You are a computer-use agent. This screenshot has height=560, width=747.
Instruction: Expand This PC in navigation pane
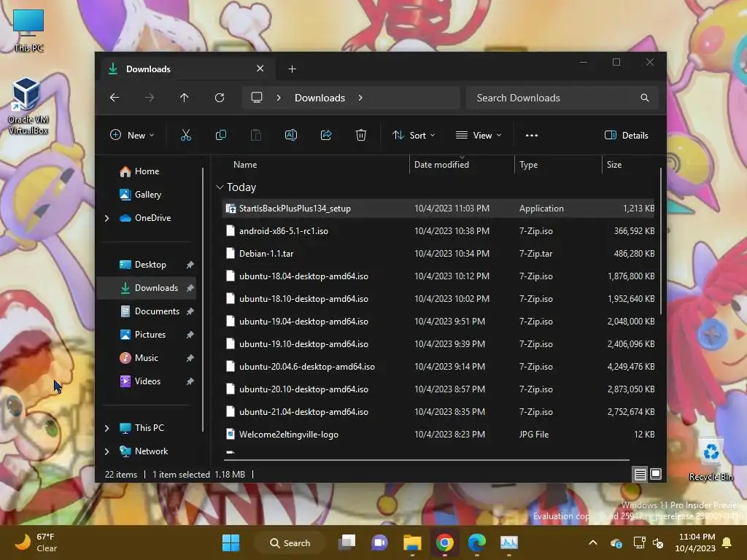107,428
